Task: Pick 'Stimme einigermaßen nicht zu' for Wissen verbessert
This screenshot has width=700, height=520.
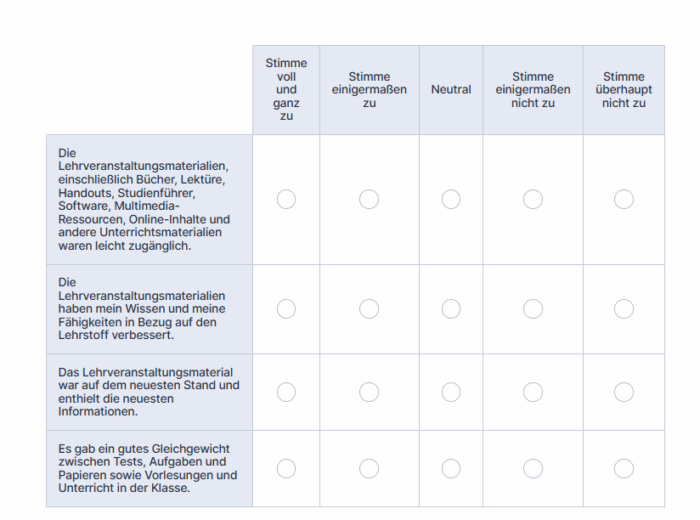Action: [533, 309]
